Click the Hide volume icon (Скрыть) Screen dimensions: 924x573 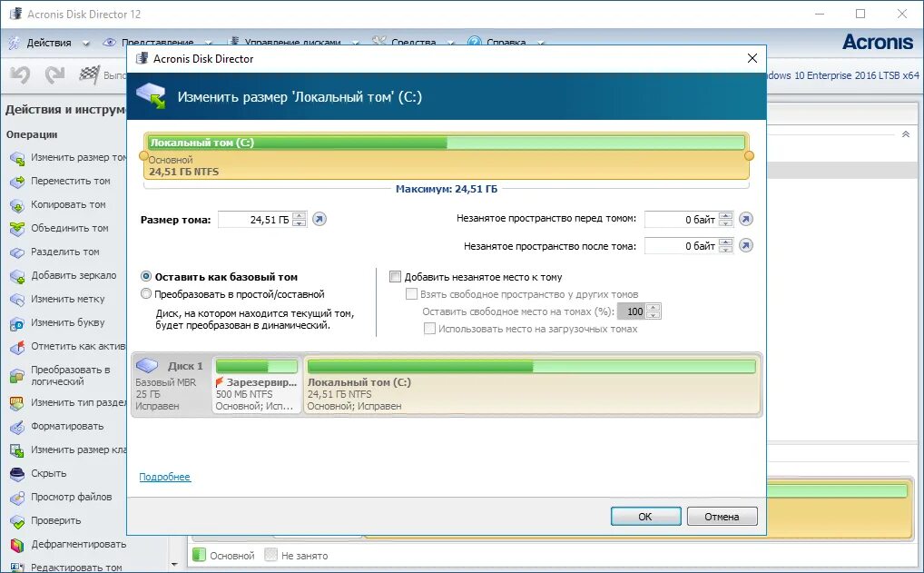17,474
